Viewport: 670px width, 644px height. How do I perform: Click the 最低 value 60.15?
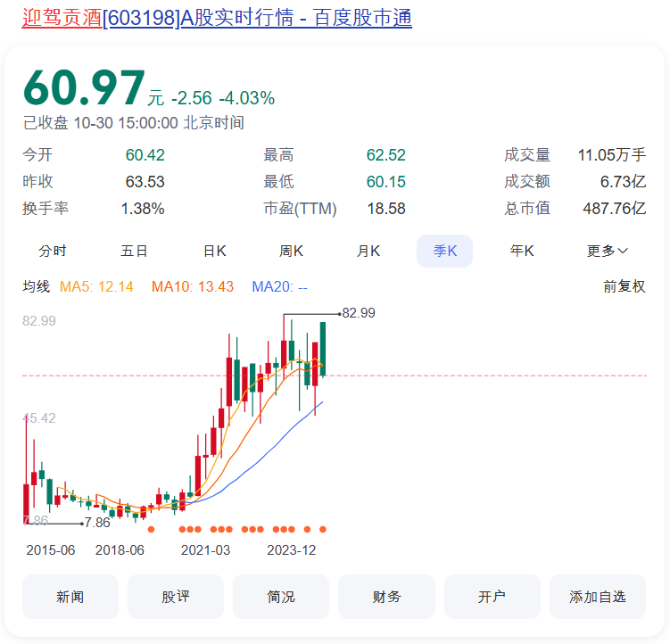tap(385, 182)
